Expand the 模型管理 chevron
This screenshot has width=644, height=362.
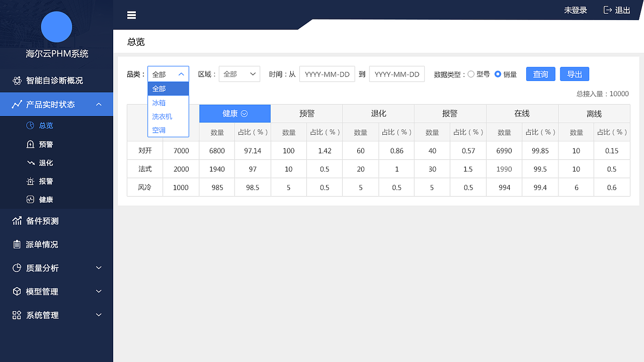[x=99, y=292]
